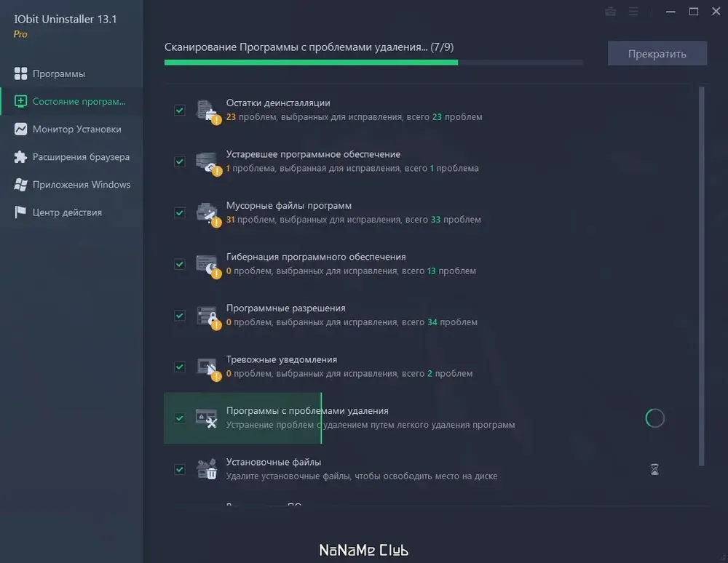Click the green scan progress bar
This screenshot has height=563, width=728.
point(311,62)
